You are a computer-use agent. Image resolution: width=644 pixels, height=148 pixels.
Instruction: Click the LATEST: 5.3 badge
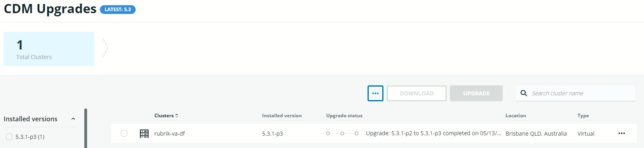click(118, 10)
